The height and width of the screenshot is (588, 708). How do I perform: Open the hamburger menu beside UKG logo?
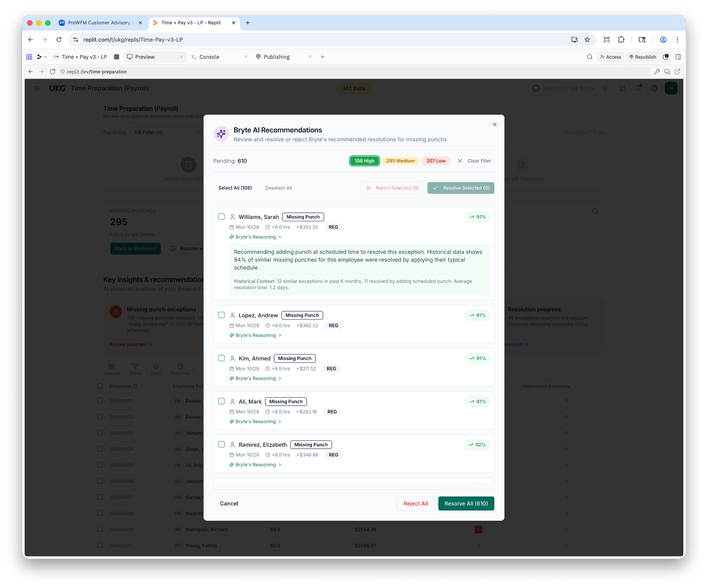click(37, 88)
